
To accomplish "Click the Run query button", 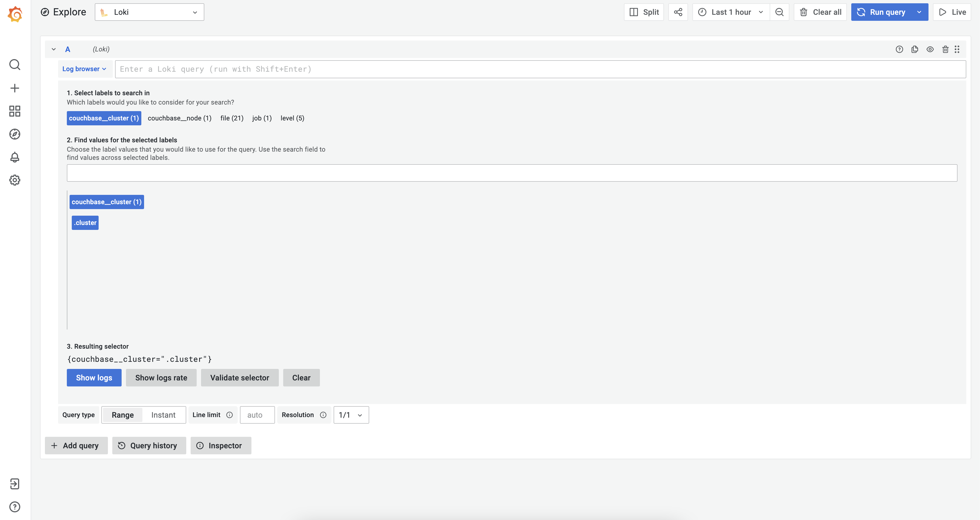I will (x=881, y=12).
